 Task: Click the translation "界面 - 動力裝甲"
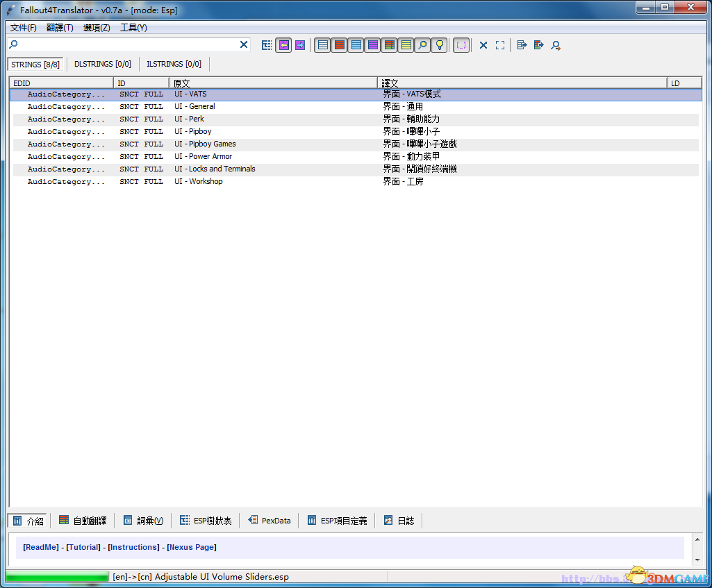coord(411,156)
